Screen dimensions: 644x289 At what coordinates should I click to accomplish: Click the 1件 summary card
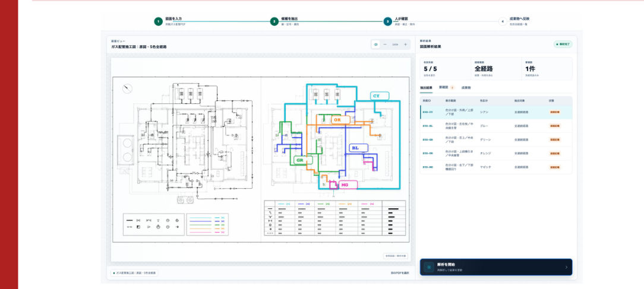click(547, 69)
